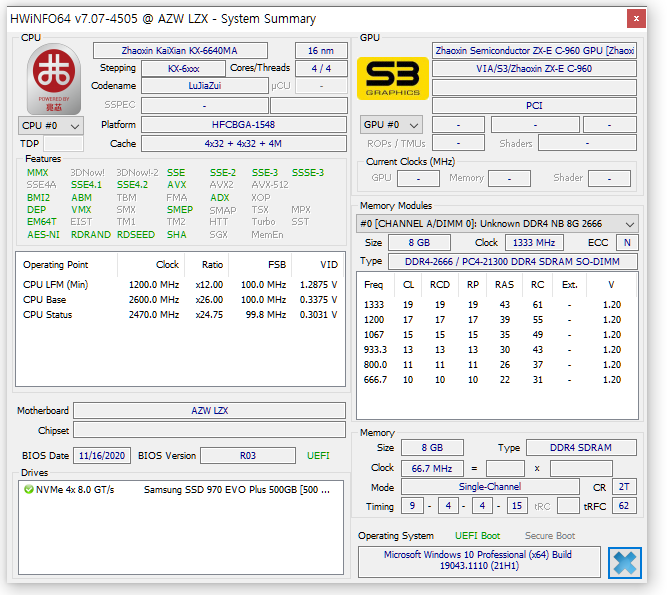Image resolution: width=667 pixels, height=595 pixels.
Task: Close the System Summary window with red X
Action: pyautogui.click(x=636, y=18)
